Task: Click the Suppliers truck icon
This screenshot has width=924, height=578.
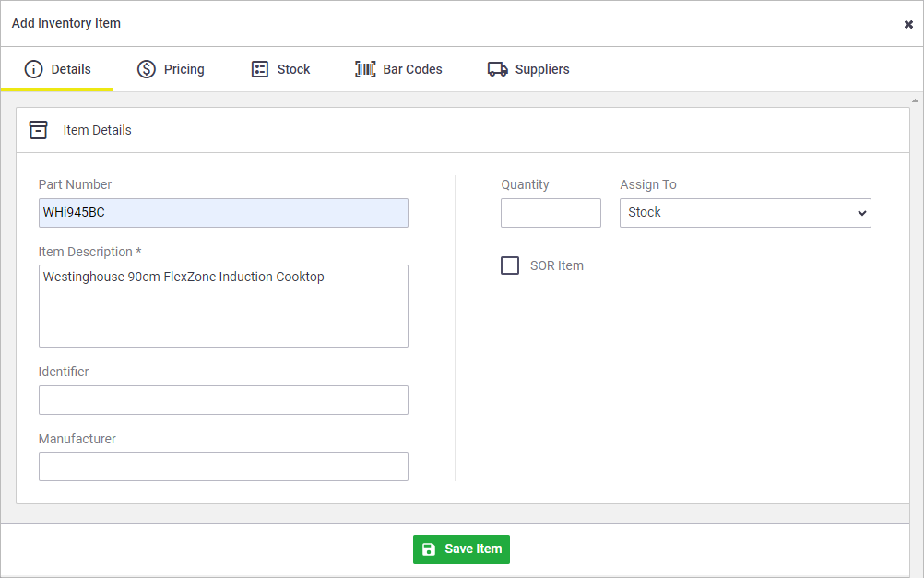Action: pos(497,69)
